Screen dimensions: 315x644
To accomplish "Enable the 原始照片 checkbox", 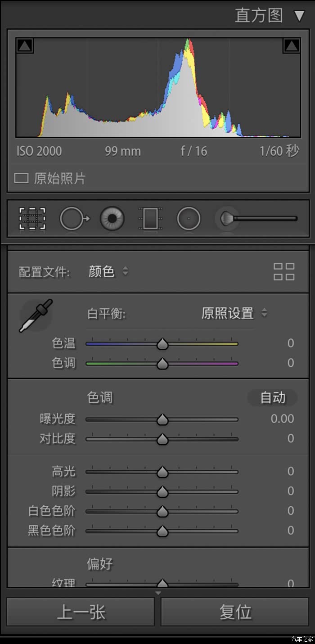I will pyautogui.click(x=21, y=178).
